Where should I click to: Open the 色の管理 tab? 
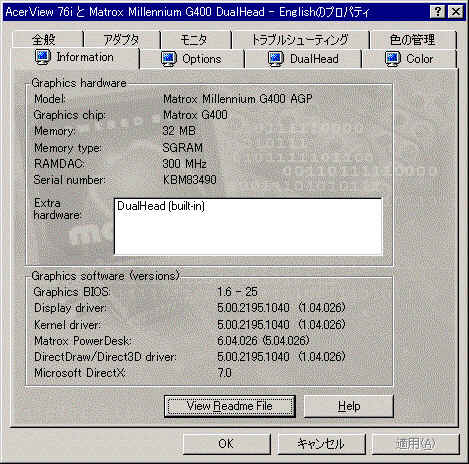(413, 40)
